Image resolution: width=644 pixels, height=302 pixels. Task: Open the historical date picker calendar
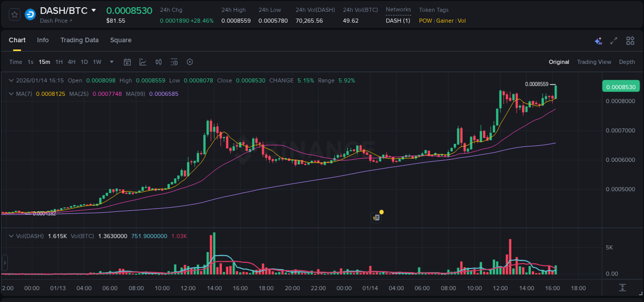(127, 62)
